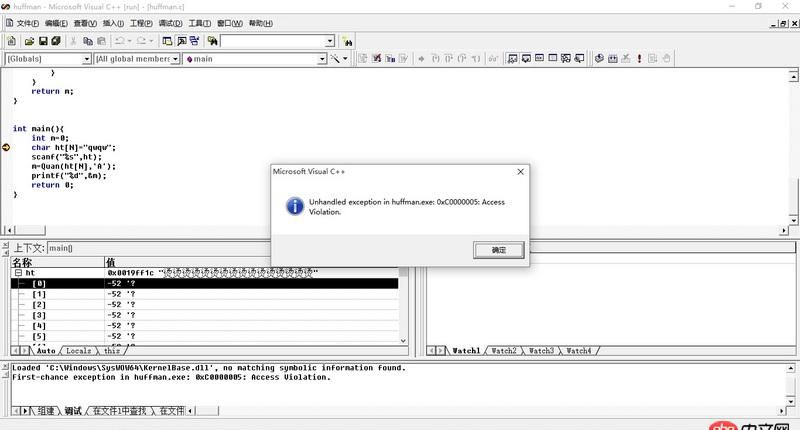Switch to the 组建 output tab
The height and width of the screenshot is (430, 800).
[x=45, y=411]
